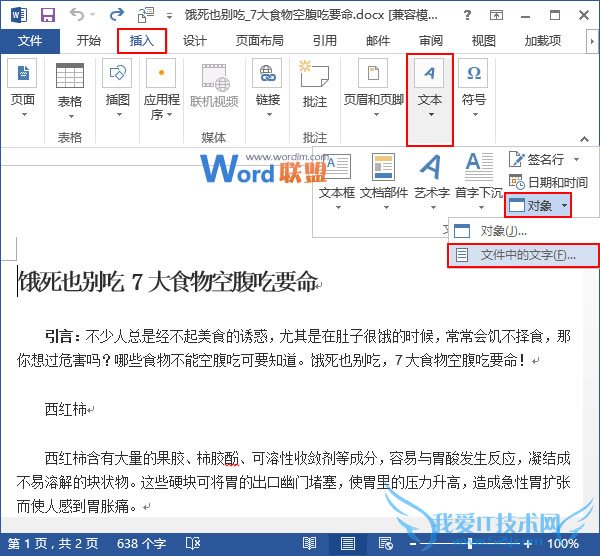
Task: Show more ribbon tabs with right arrow
Action: pyautogui.click(x=592, y=41)
